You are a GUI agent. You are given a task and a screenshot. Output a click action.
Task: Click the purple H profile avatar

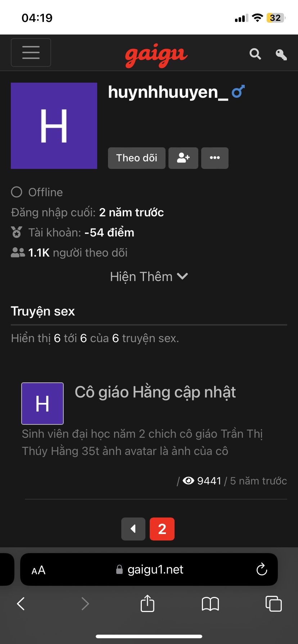[54, 126]
